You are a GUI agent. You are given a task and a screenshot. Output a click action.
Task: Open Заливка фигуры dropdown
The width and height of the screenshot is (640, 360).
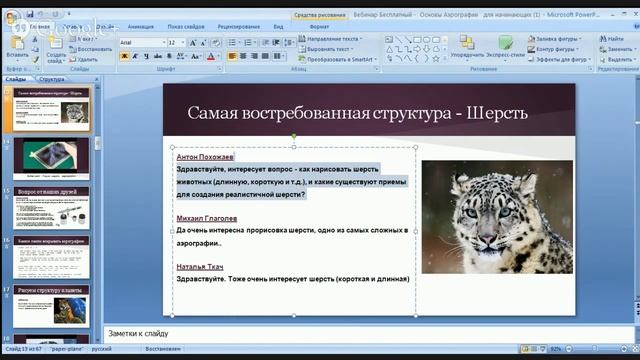555,39
